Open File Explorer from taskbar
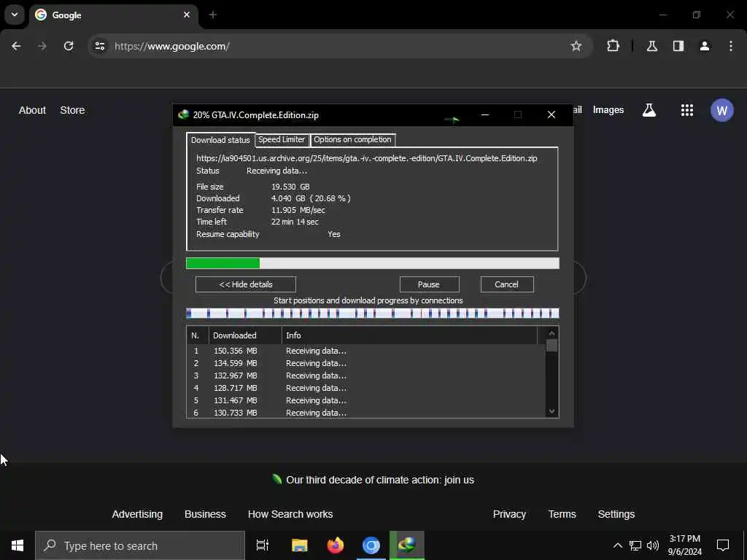 pyautogui.click(x=299, y=545)
